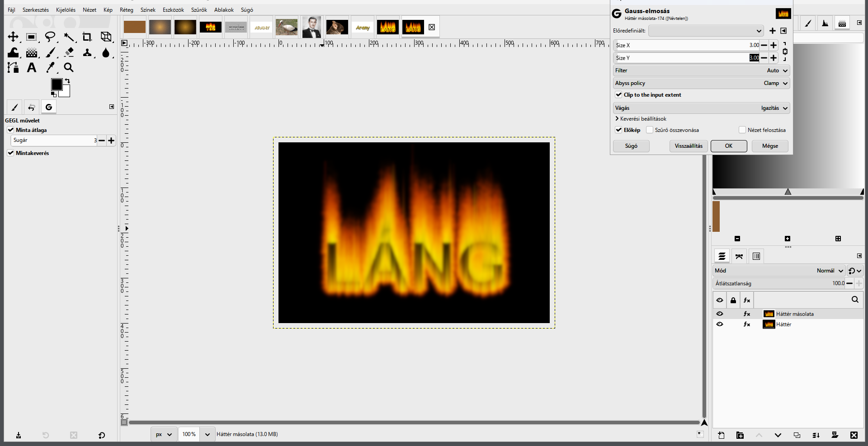
Task: Select the Eraser tool
Action: (x=69, y=52)
